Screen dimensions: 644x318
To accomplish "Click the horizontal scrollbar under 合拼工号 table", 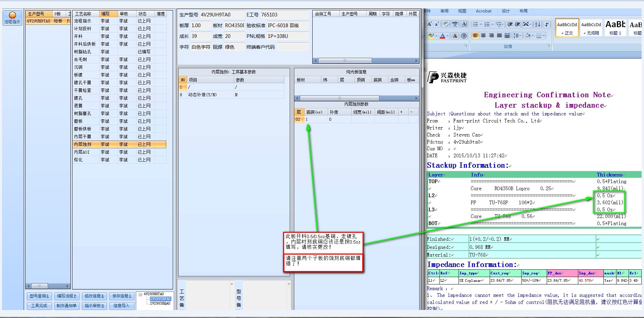I will click(366, 61).
